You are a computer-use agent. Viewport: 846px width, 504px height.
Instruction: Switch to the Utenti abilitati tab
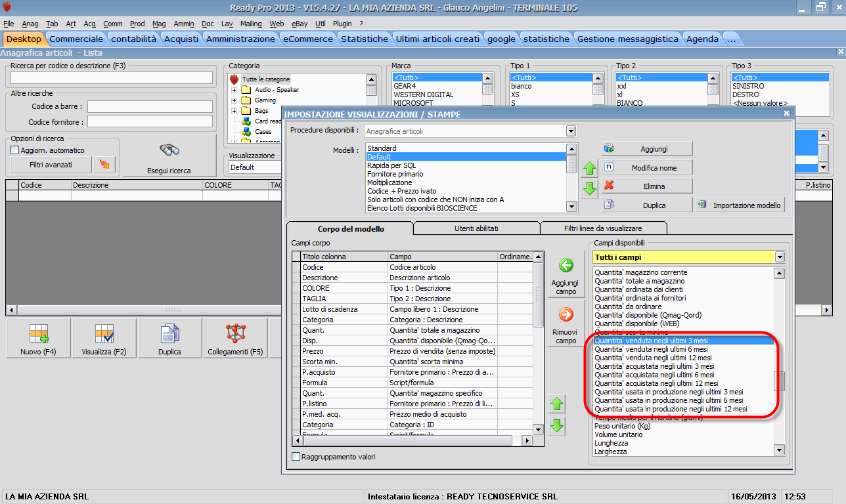476,228
